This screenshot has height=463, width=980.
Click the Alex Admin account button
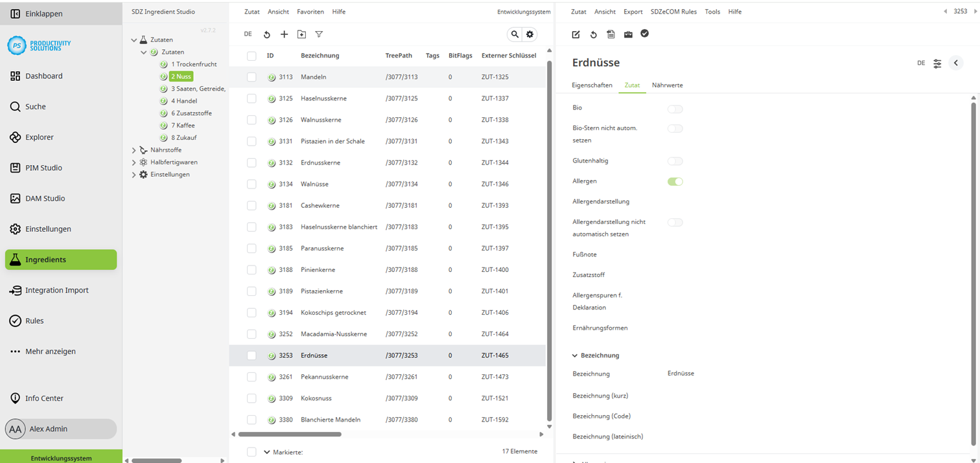[60, 429]
